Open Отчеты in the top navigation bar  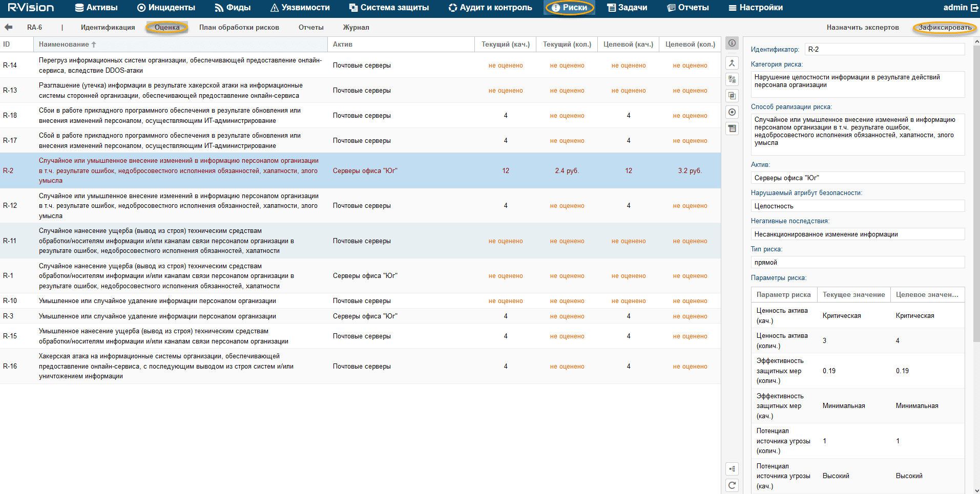click(x=688, y=8)
